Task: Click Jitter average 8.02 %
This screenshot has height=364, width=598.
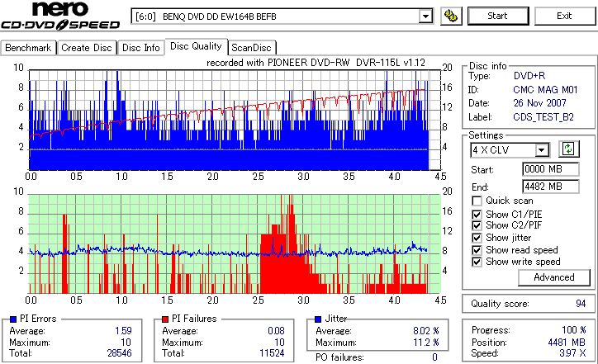Action: coord(426,331)
